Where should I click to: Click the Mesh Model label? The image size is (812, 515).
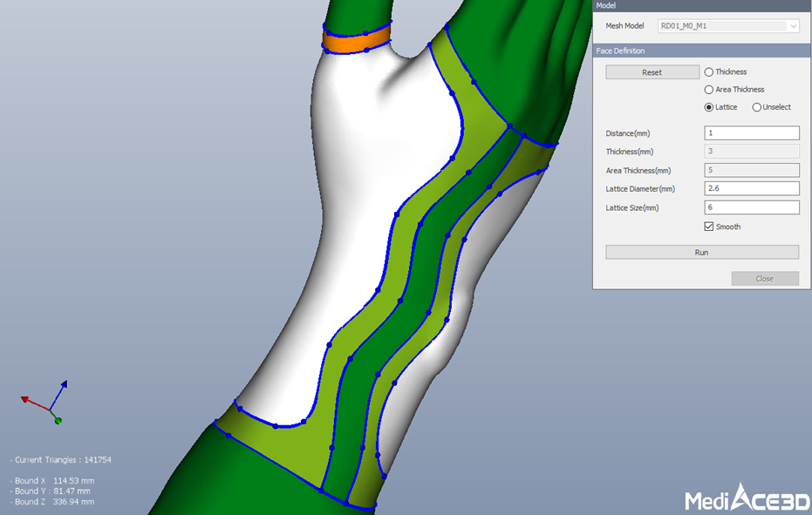pos(624,26)
